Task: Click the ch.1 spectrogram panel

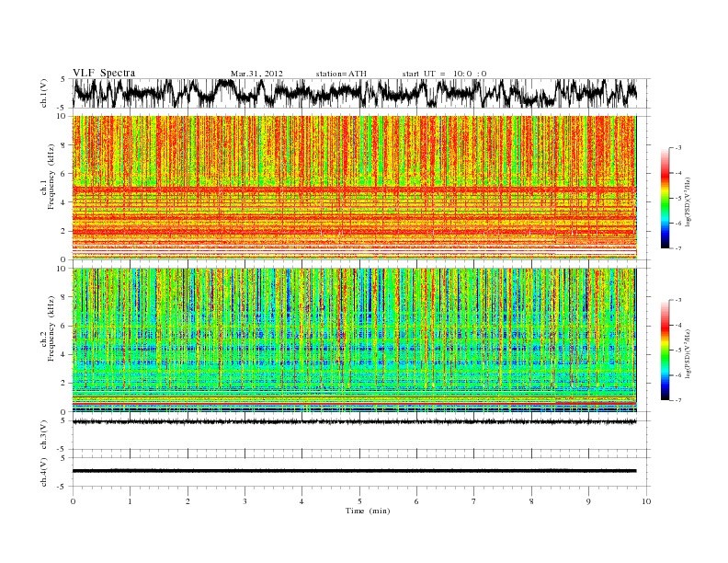Action: 355,188
